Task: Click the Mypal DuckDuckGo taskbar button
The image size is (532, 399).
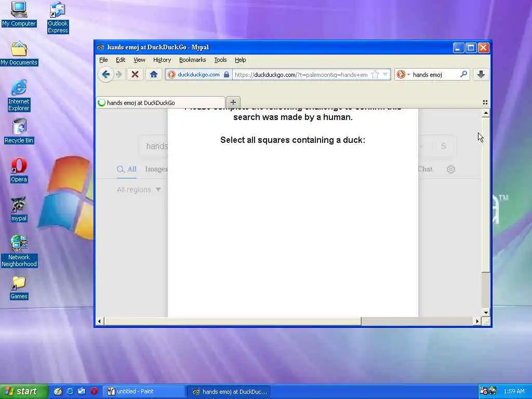Action: point(230,392)
